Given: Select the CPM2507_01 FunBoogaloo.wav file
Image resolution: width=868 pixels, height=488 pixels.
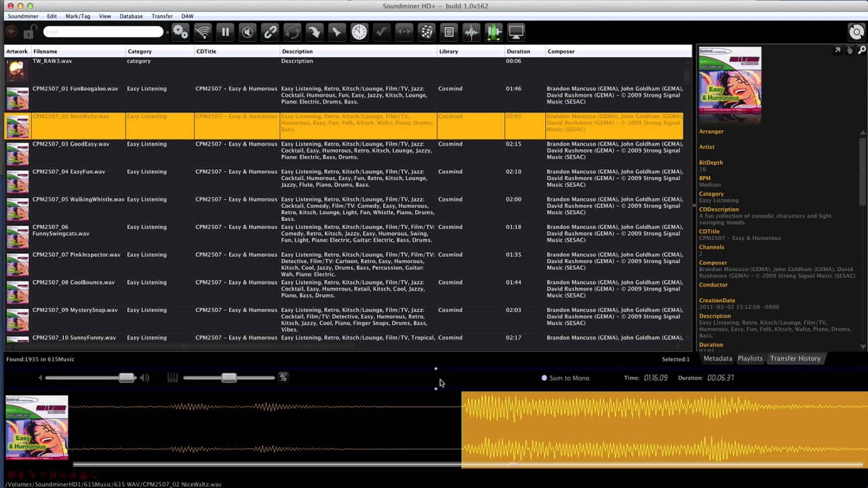Looking at the screenshot, I should tap(75, 89).
